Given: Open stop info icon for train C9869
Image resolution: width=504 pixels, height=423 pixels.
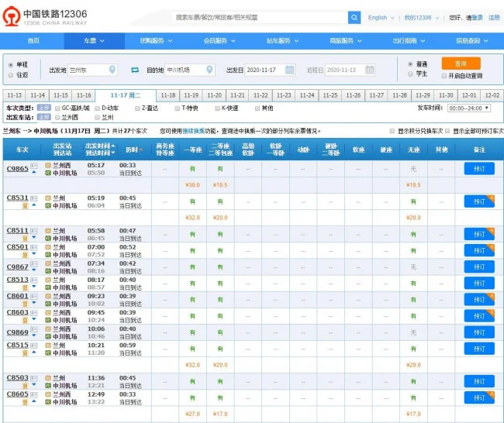Looking at the screenshot, I should tap(34, 330).
